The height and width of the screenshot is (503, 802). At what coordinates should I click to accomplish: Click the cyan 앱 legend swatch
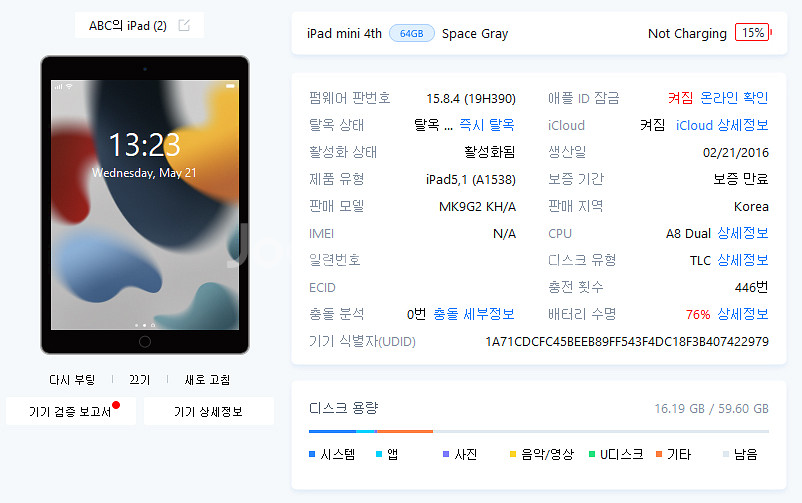point(379,454)
